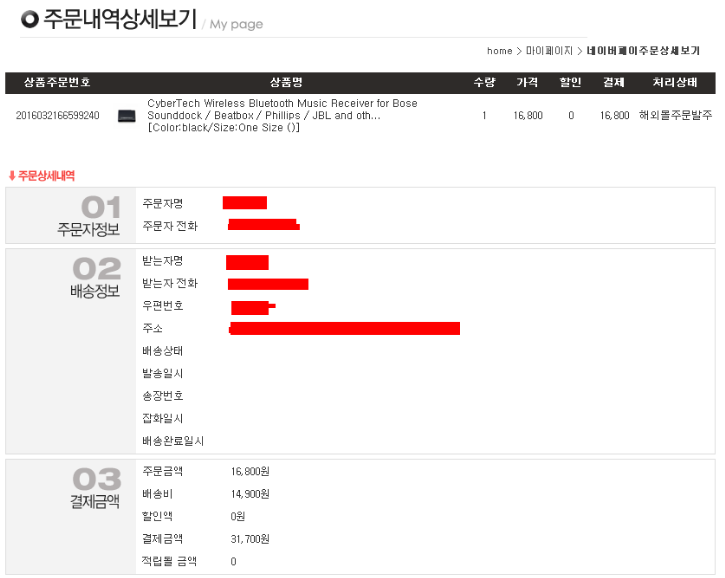Click the circle icon beside 주문내역상세보기 title
The width and height of the screenshot is (725, 578).
point(30,19)
